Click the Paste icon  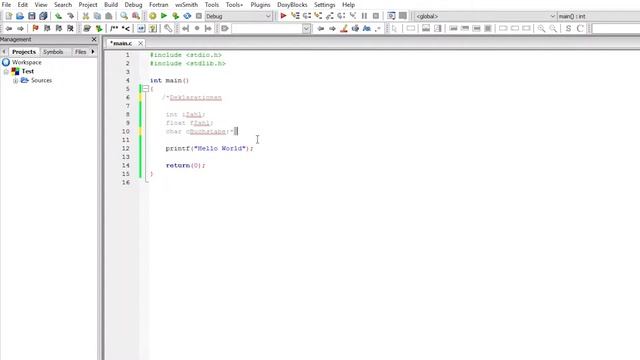coord(109,16)
